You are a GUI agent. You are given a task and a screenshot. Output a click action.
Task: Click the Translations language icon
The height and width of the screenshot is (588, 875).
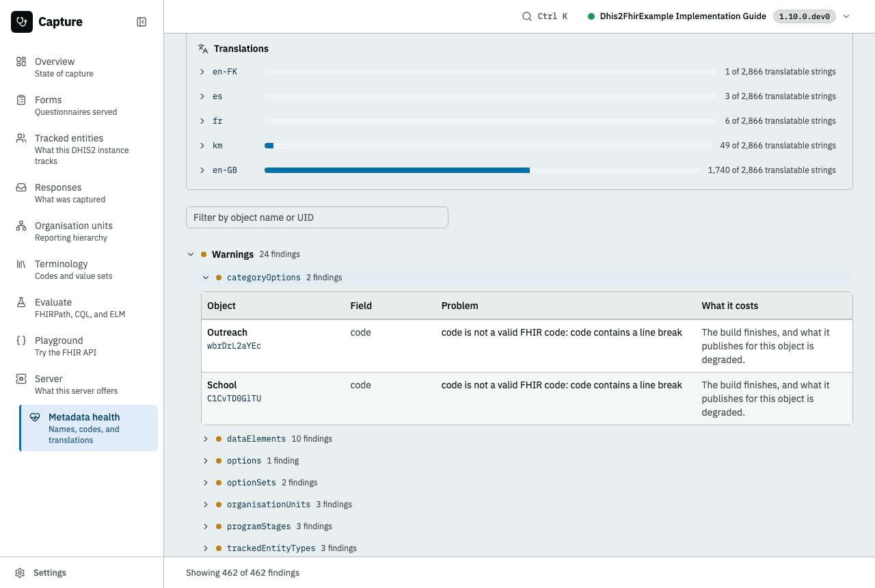pyautogui.click(x=203, y=49)
